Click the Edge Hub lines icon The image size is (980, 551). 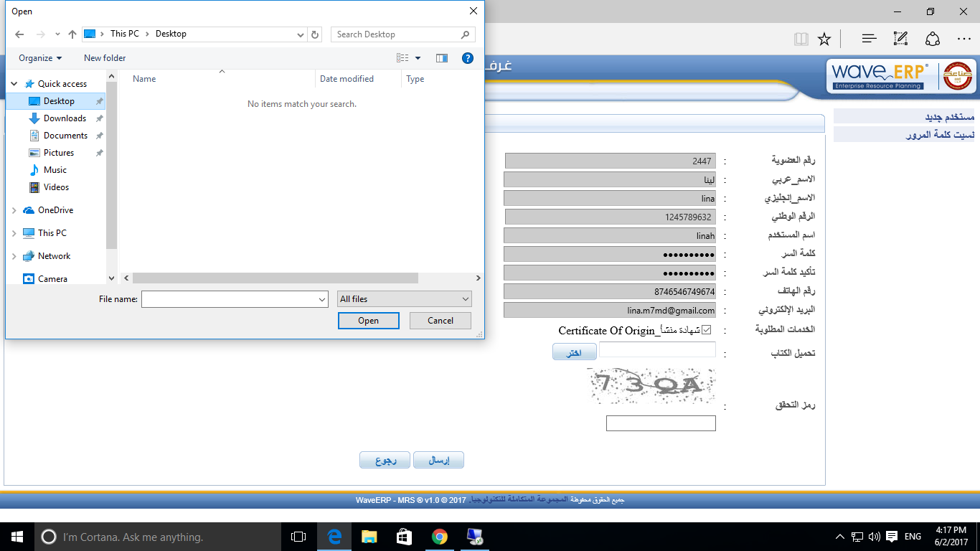click(x=869, y=39)
